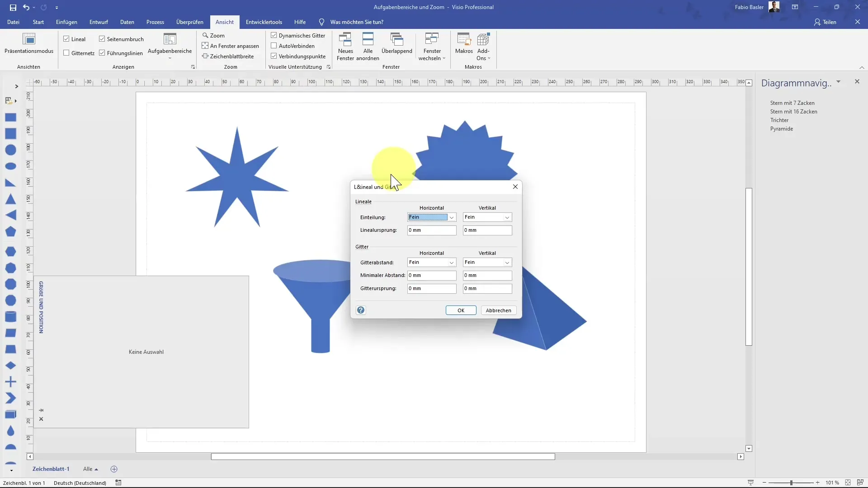Select the pentagon shape in sidebar

10,232
